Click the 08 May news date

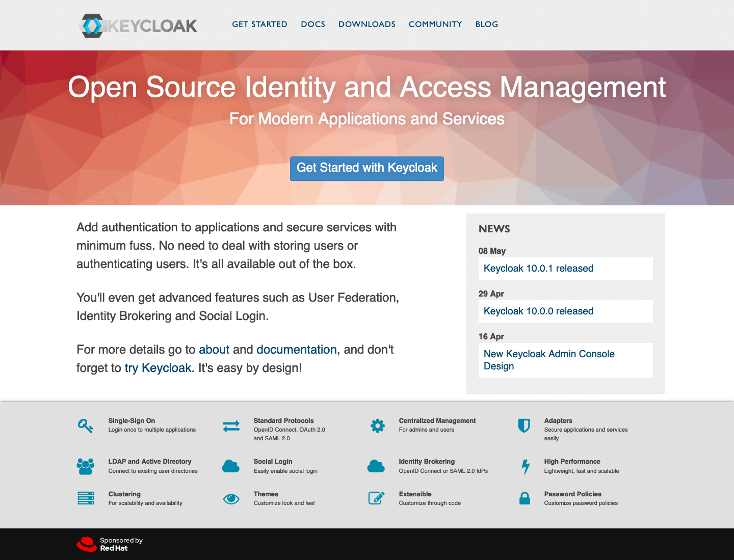click(x=492, y=251)
